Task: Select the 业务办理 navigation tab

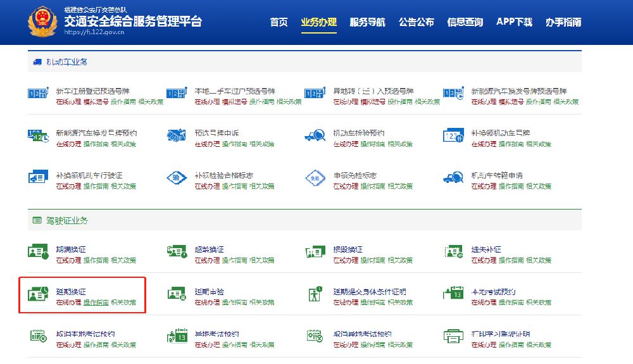Action: (x=319, y=22)
